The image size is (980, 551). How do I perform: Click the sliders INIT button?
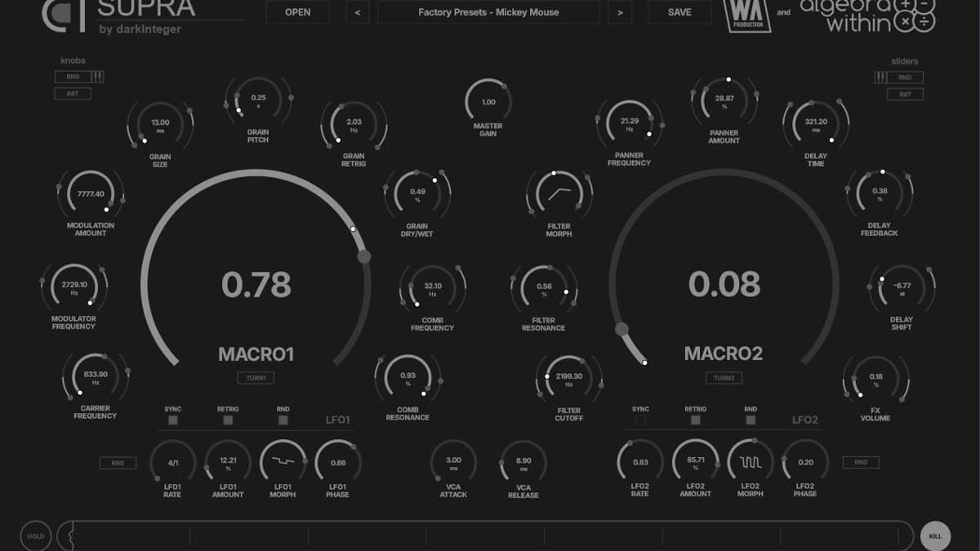click(905, 94)
